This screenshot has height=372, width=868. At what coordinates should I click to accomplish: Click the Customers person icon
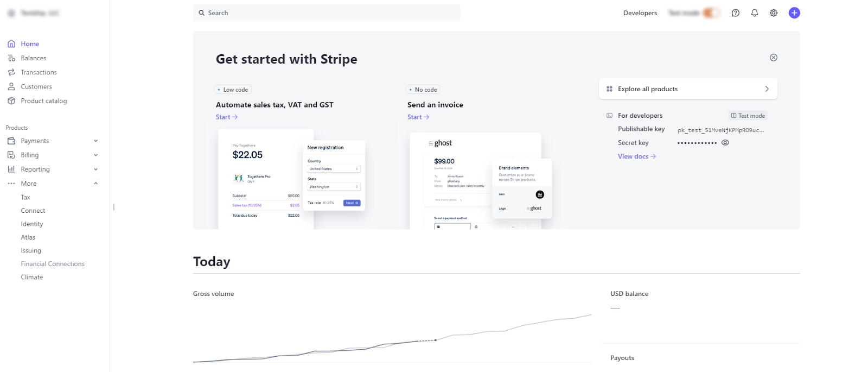point(11,86)
